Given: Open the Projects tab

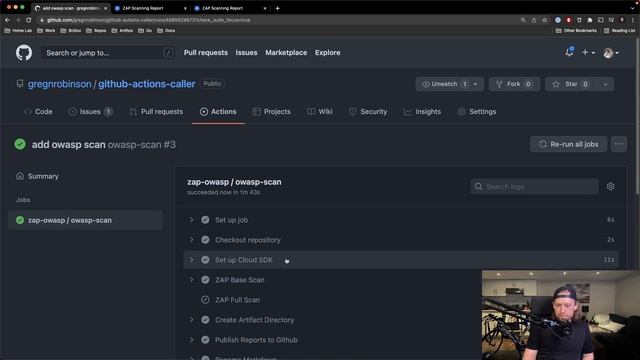Looking at the screenshot, I should click(x=272, y=111).
